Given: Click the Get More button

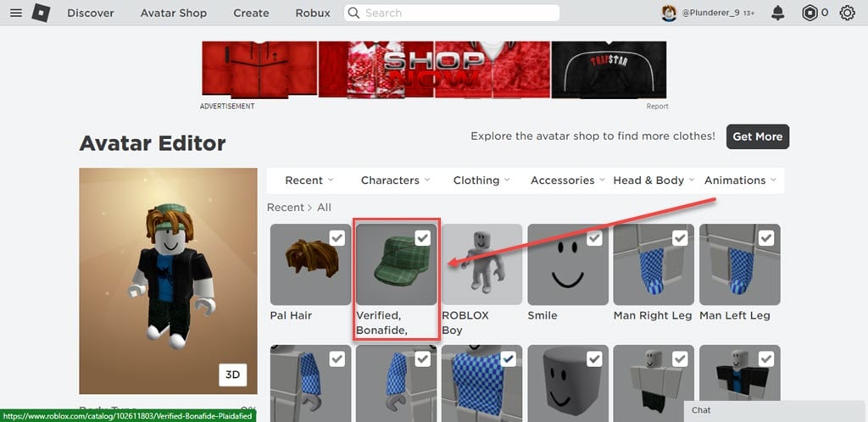Looking at the screenshot, I should [x=757, y=136].
